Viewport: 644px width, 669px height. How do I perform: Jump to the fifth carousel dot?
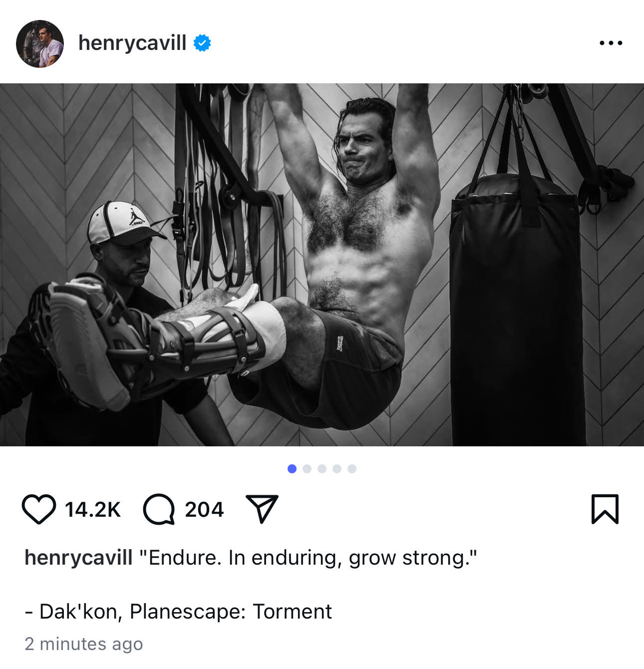(352, 469)
